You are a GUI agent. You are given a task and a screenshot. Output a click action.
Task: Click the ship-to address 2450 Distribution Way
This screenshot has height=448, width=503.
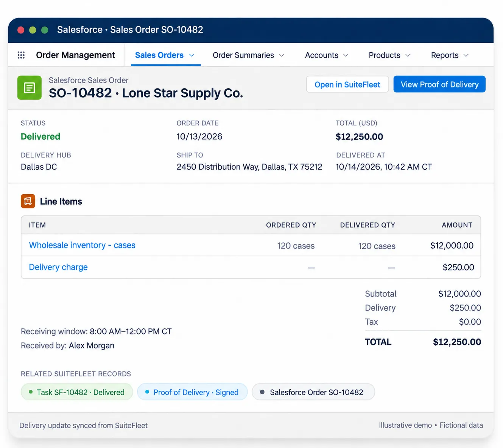point(249,167)
